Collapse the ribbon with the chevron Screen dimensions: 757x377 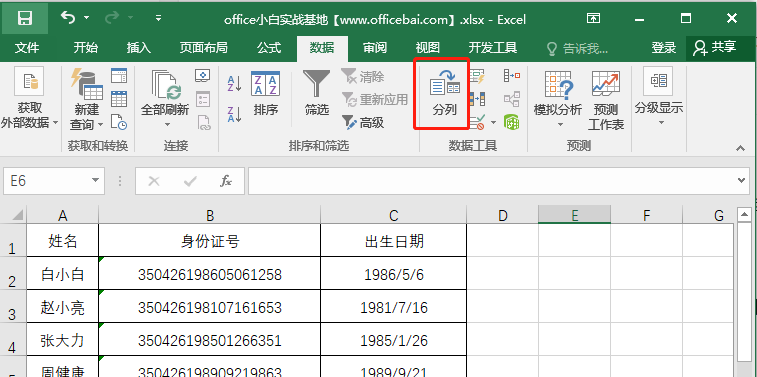coord(741,149)
